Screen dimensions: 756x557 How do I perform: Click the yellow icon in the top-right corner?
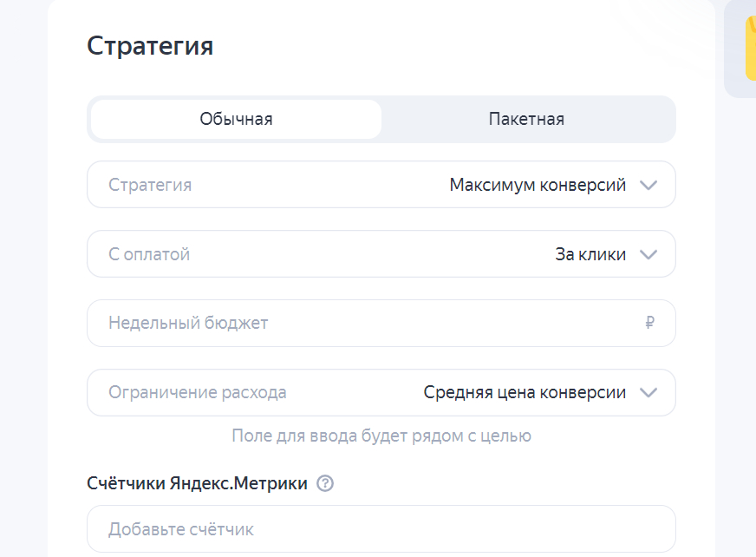(x=750, y=48)
